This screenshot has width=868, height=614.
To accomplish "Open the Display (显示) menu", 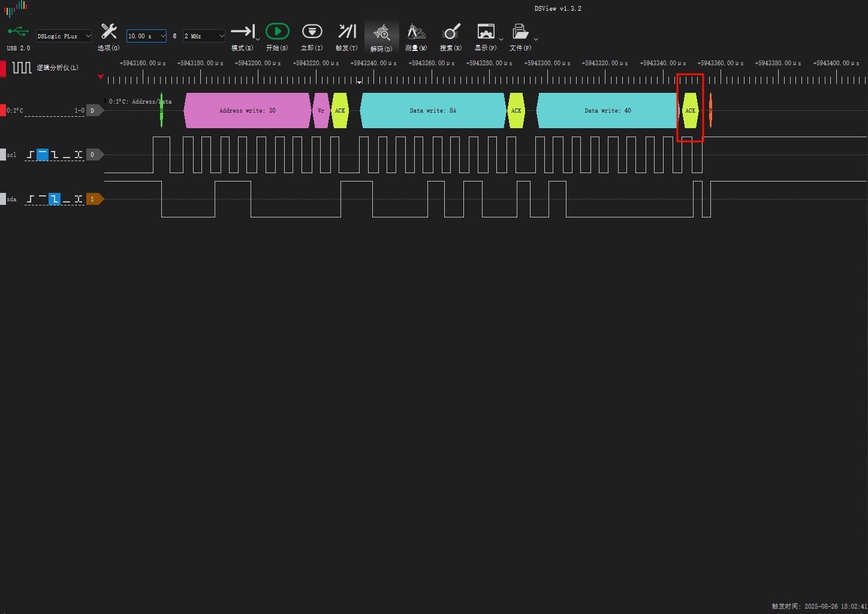I will [x=486, y=32].
